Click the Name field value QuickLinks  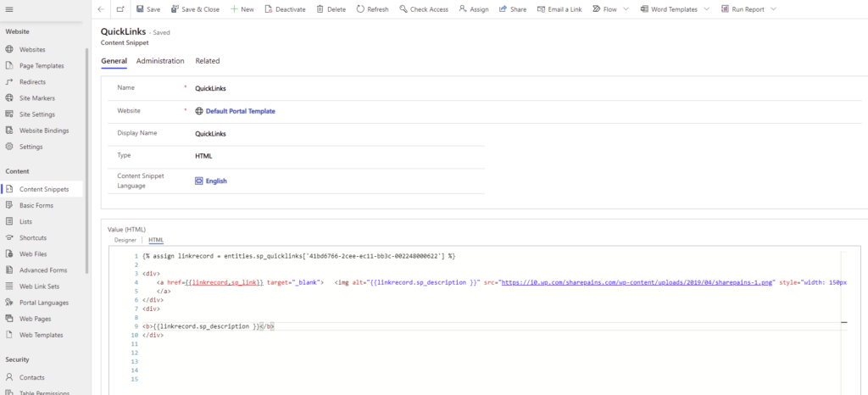pos(210,88)
